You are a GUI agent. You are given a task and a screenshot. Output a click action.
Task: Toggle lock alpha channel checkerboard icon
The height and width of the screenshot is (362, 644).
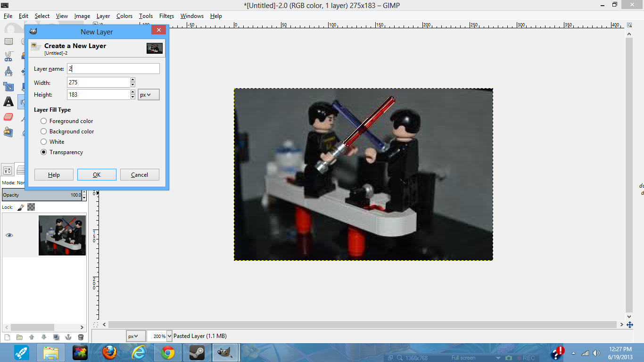31,207
